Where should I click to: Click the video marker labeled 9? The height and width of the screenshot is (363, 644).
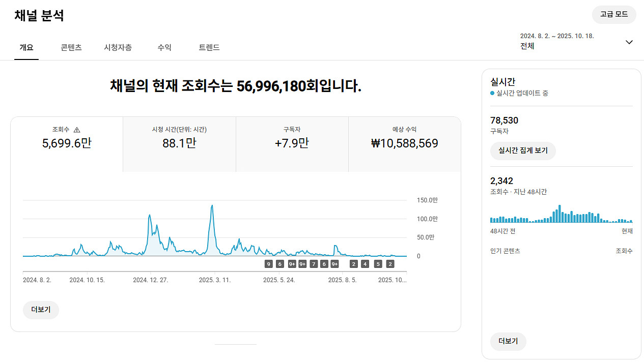(268, 264)
